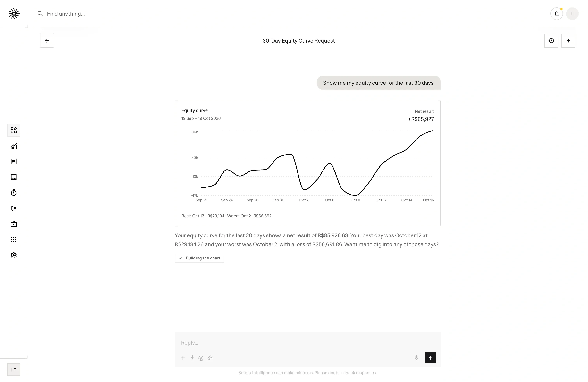
Task: Open the briefcase portfolio icon in sidebar
Action: (14, 224)
